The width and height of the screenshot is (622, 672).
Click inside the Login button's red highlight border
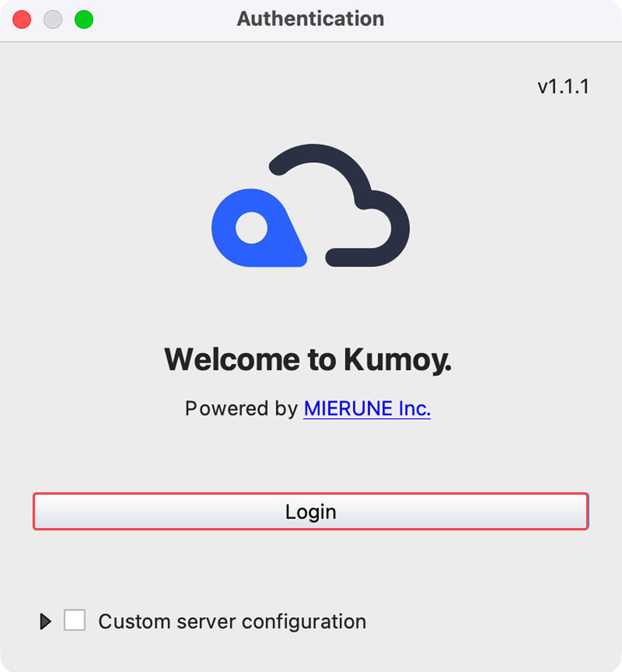coord(311,511)
